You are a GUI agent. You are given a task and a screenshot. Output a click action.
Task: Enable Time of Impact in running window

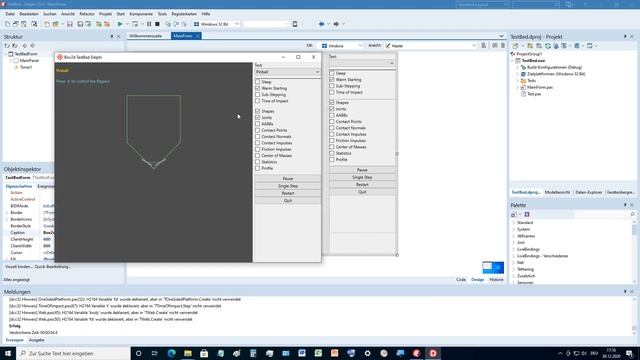[258, 101]
